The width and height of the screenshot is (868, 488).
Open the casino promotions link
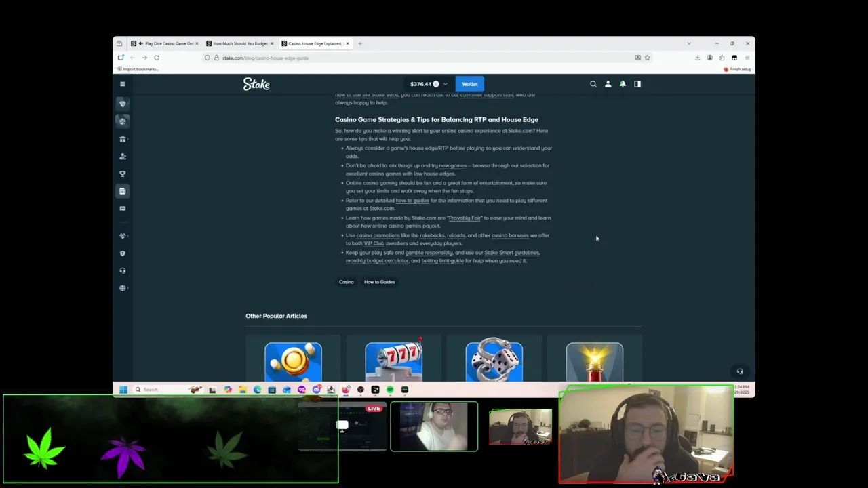pyautogui.click(x=378, y=235)
